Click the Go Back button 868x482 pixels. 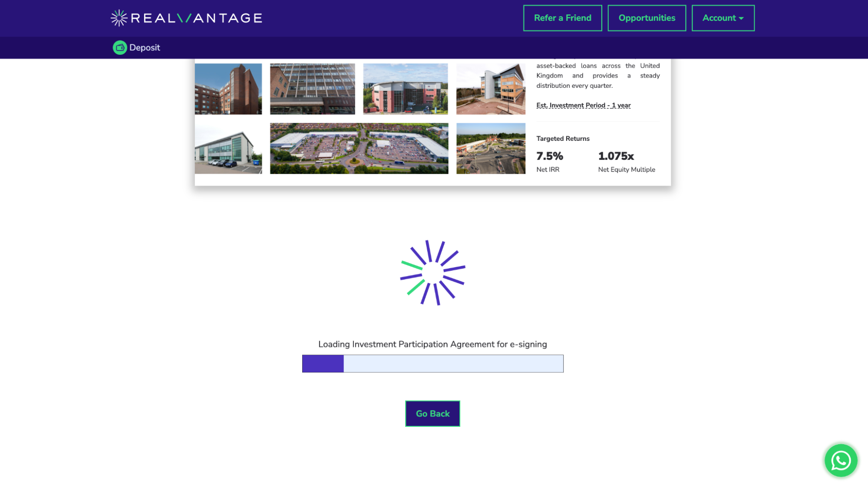[x=433, y=414]
